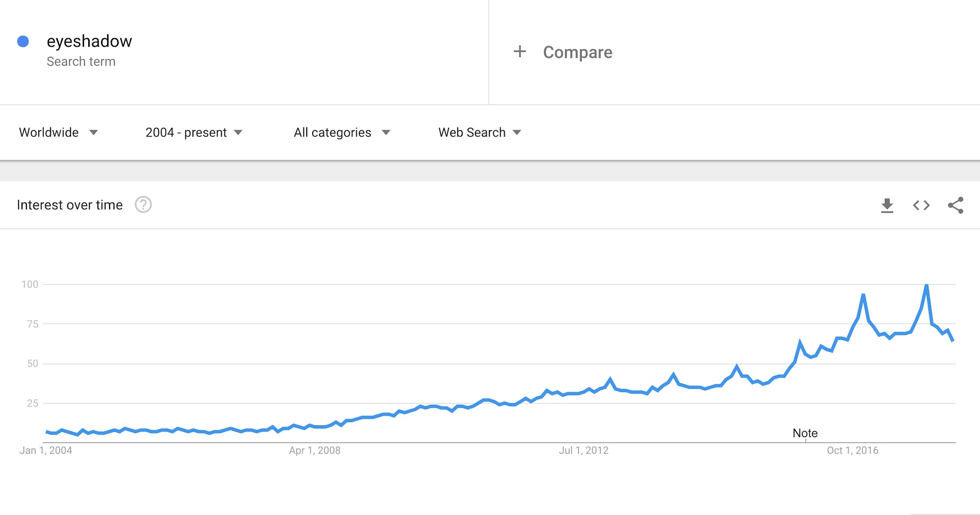The image size is (980, 515).
Task: Click the Note marker on the chart
Action: (x=804, y=433)
